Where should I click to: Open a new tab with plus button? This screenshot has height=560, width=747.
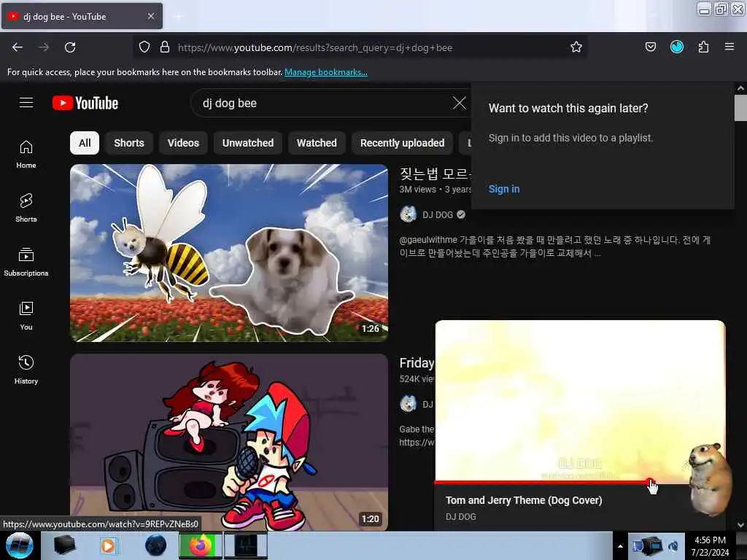point(178,17)
